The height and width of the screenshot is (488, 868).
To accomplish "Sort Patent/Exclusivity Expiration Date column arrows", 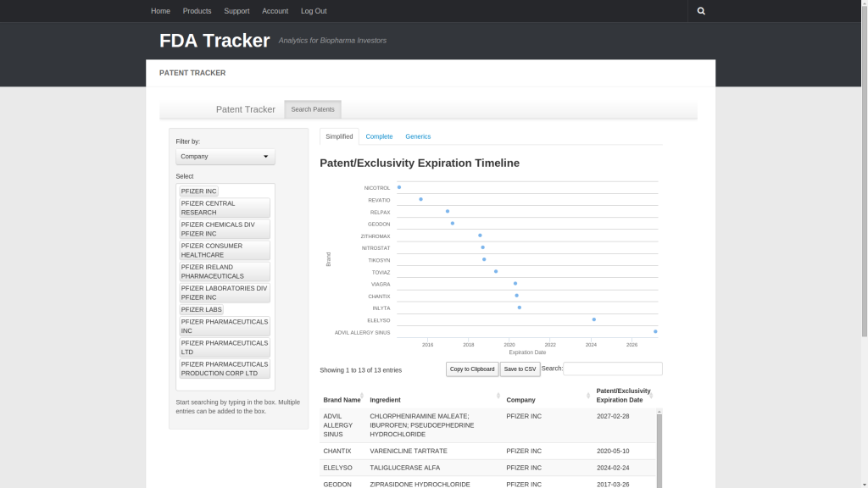I will pyautogui.click(x=652, y=396).
